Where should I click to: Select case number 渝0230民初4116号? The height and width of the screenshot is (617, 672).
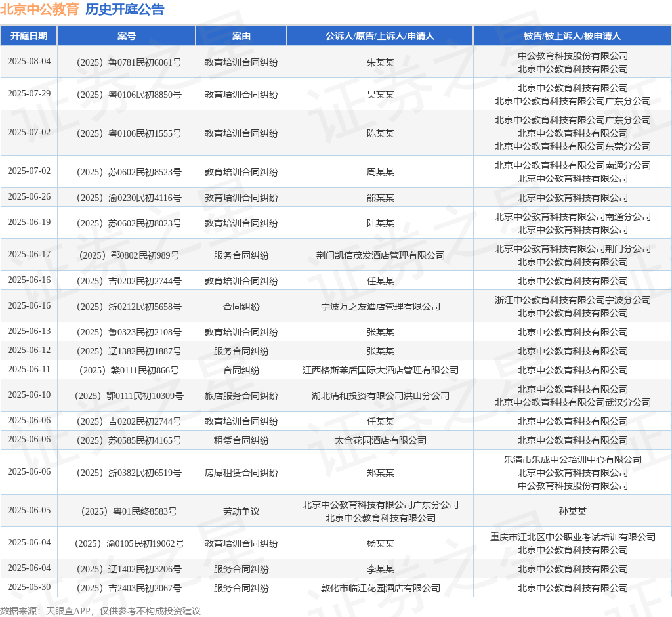[129, 198]
